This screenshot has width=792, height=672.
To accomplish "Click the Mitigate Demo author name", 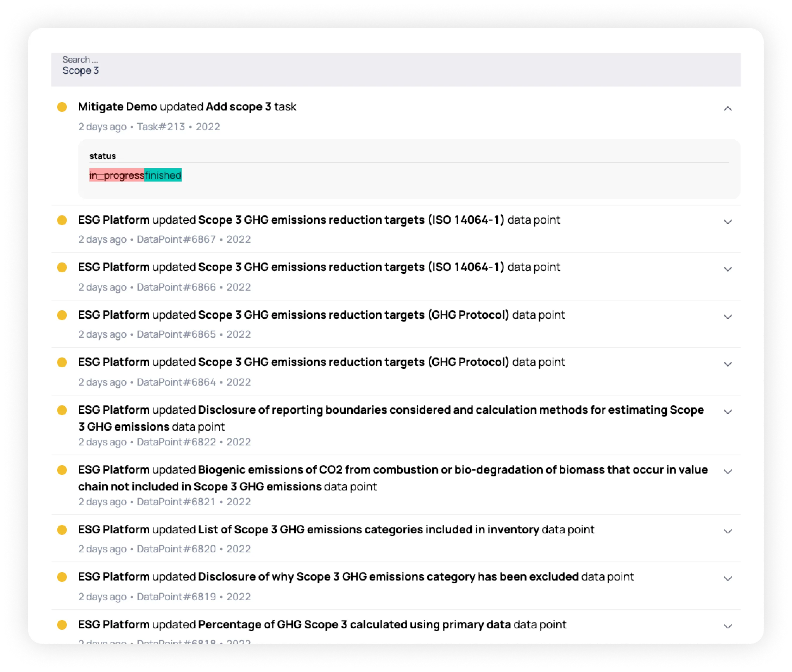I will [x=117, y=107].
